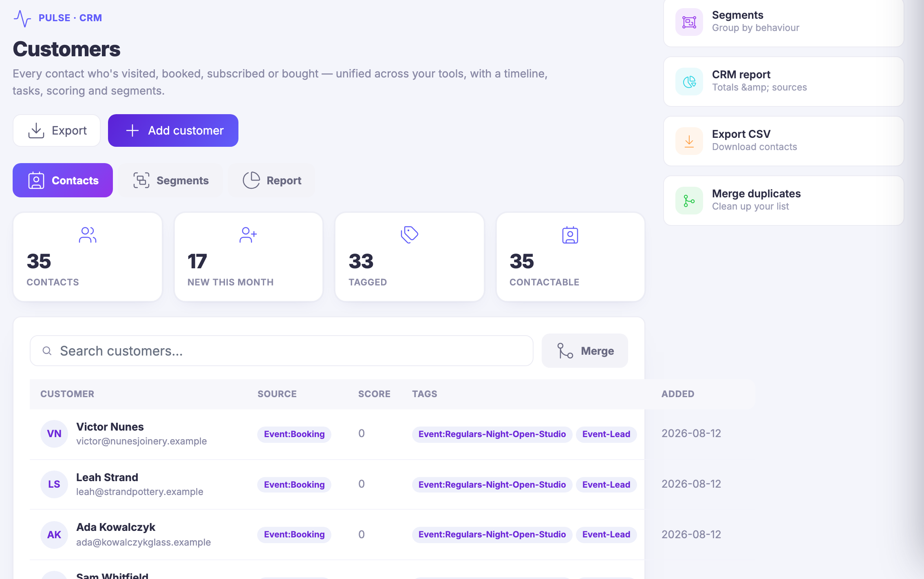Click the Pulse CRM heartbeat logo icon
Screen dimensions: 924x579
[x=22, y=18]
